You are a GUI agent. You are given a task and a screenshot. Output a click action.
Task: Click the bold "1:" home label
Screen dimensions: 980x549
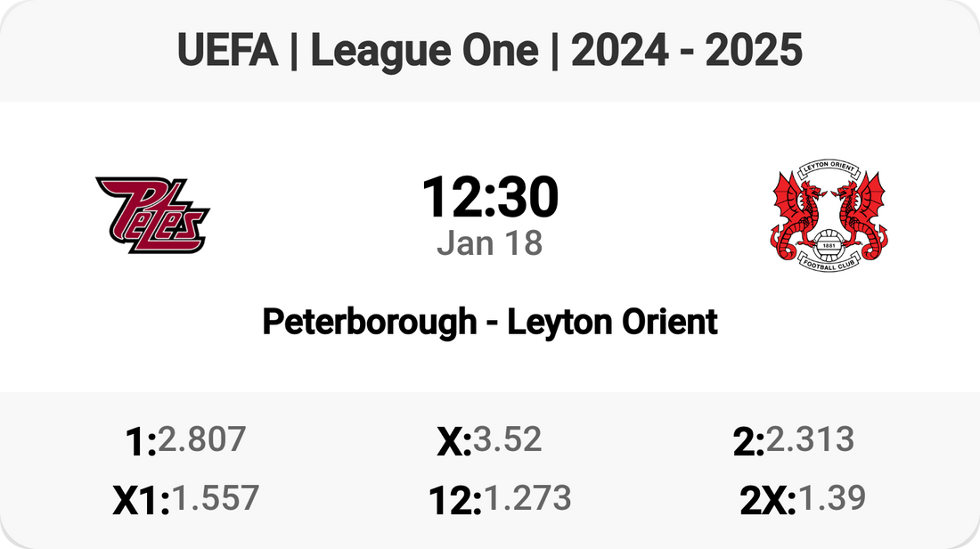[x=142, y=442]
